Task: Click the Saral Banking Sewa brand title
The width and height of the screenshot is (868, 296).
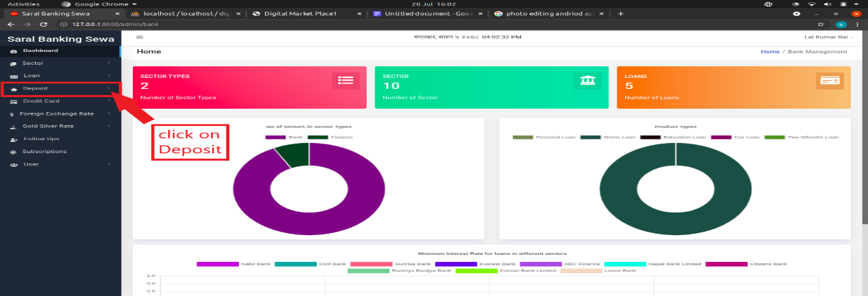Action: point(60,39)
